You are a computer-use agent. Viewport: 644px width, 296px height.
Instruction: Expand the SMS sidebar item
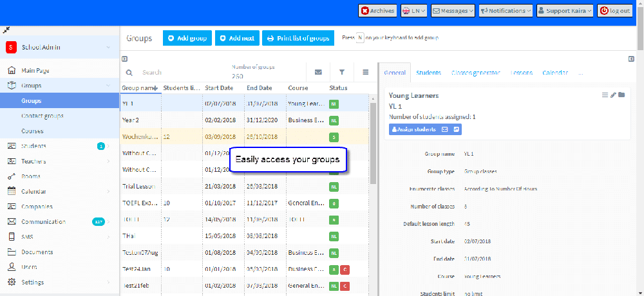(x=108, y=237)
